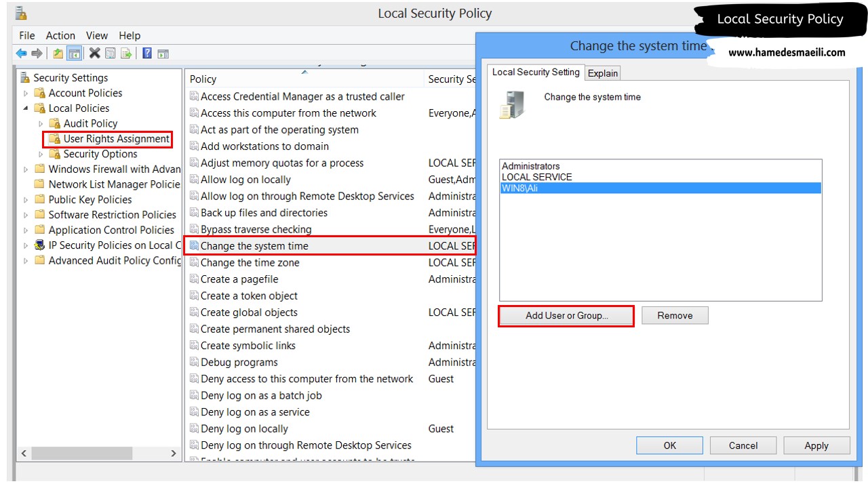Screen dimensions: 868x488
Task: Select the Create a token object policy
Action: (x=249, y=296)
